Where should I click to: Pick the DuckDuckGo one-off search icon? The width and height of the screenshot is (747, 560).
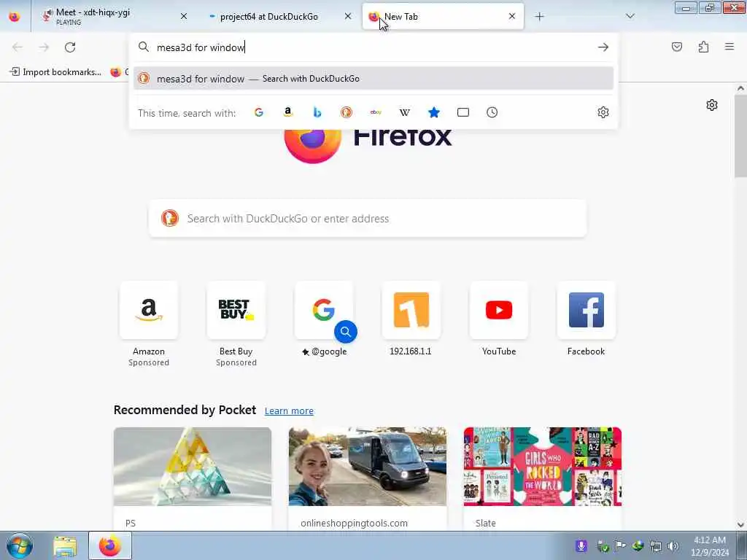[x=347, y=112]
